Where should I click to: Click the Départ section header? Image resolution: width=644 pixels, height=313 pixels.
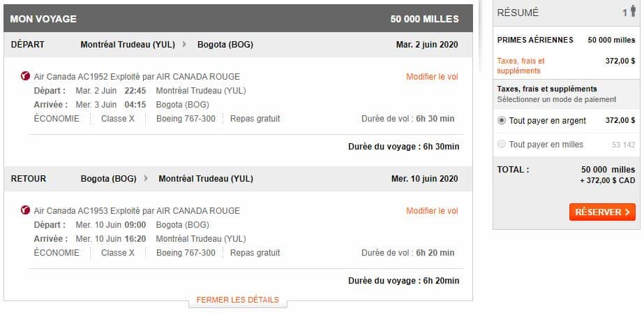[x=28, y=44]
